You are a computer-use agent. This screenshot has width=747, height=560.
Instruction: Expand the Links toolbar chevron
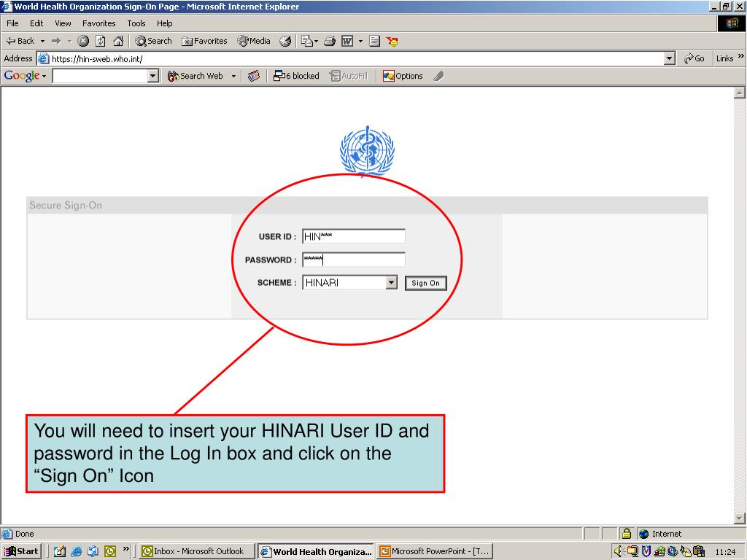click(741, 56)
